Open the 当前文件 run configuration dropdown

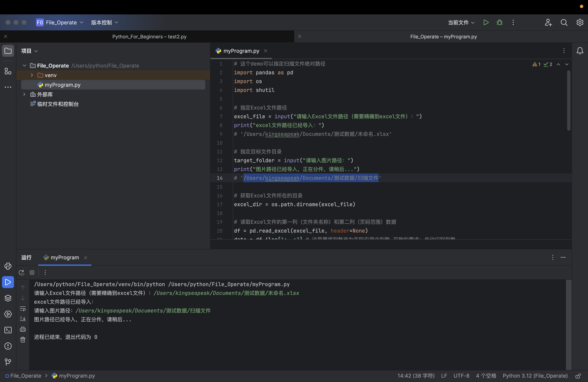click(x=461, y=22)
